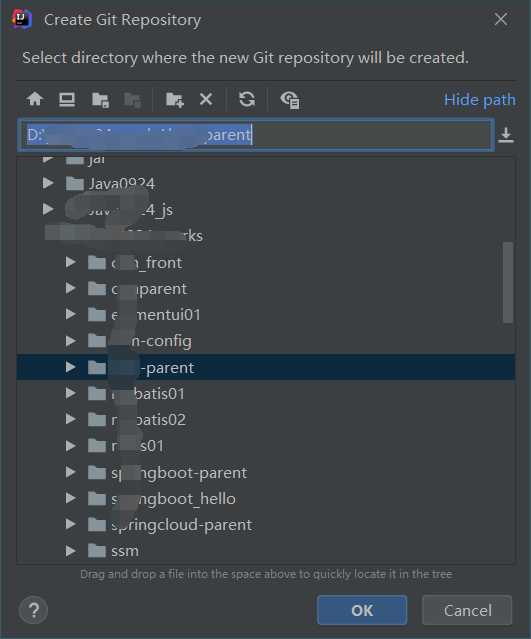The image size is (531, 639).
Task: Expand the springboot-parent folder
Action: [x=71, y=472]
